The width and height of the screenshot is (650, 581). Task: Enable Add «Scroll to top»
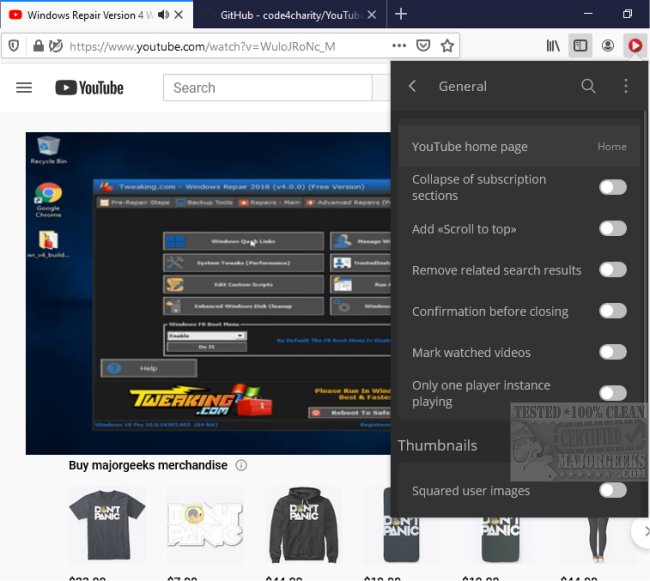coord(612,228)
